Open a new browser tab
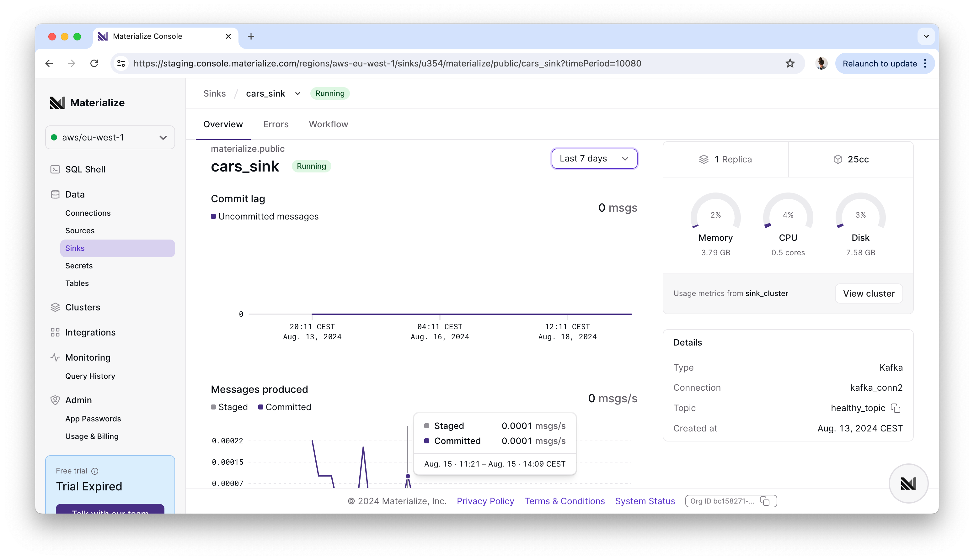 click(x=251, y=36)
